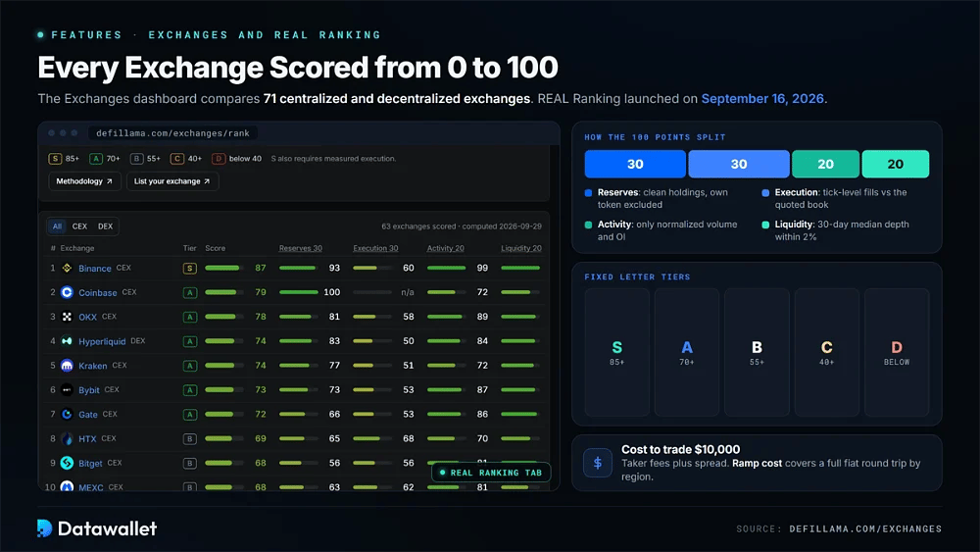Screen dimensions: 980x552
Task: Click the dark green 20 points segment
Action: [825, 164]
